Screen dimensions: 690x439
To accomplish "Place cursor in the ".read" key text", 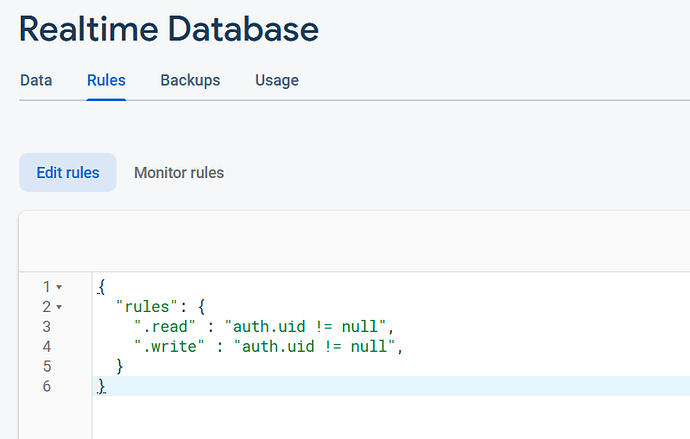I will pos(165,327).
